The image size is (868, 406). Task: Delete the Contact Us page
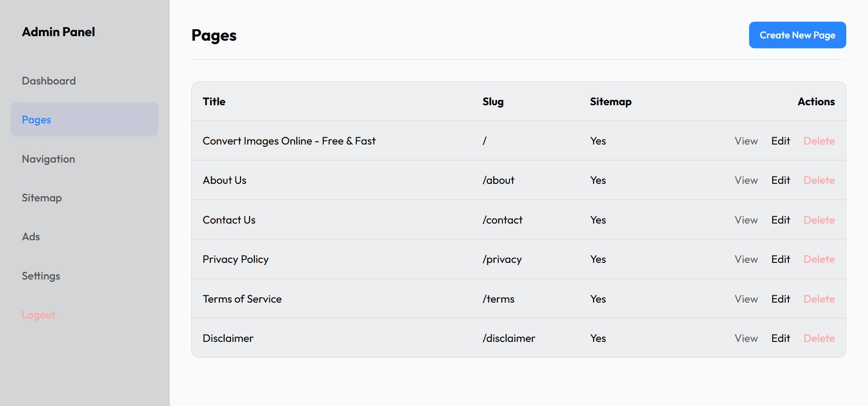[819, 220]
